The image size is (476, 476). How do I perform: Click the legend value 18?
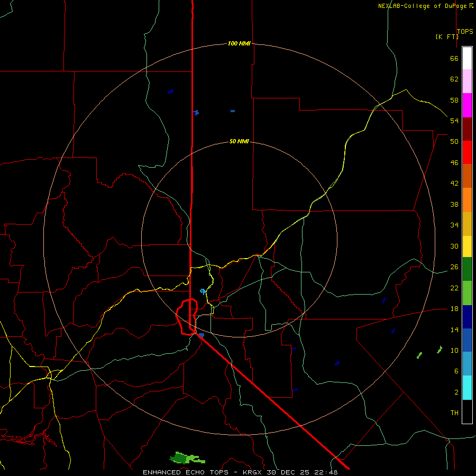click(x=454, y=309)
